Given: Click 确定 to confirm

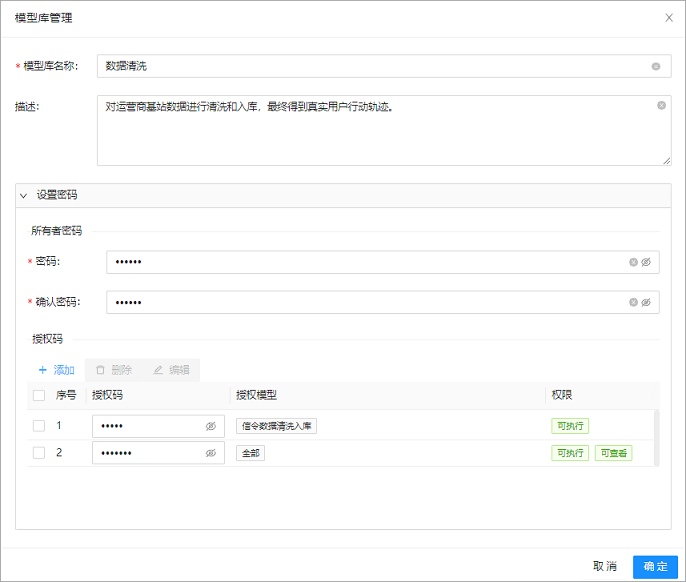Looking at the screenshot, I should 655,567.
